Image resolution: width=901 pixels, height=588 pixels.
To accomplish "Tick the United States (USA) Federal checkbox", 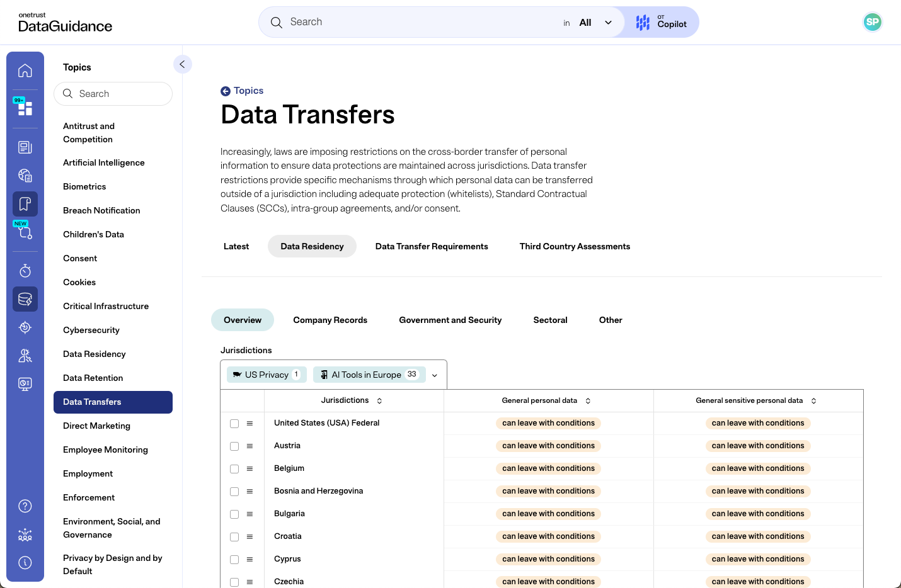I will (234, 423).
